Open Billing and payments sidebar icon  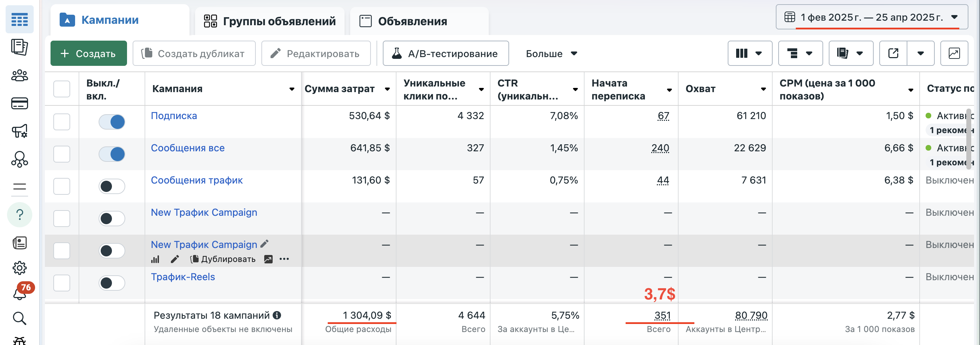[20, 103]
